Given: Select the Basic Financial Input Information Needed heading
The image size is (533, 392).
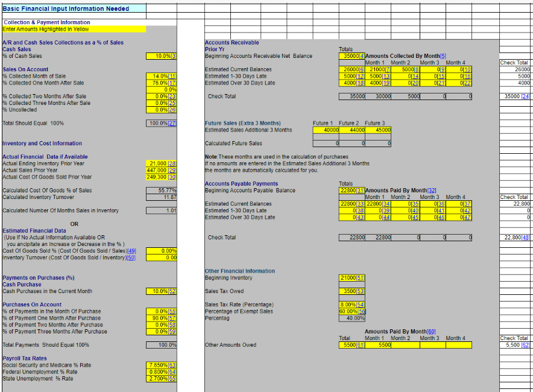Looking at the screenshot, I should click(x=66, y=9).
